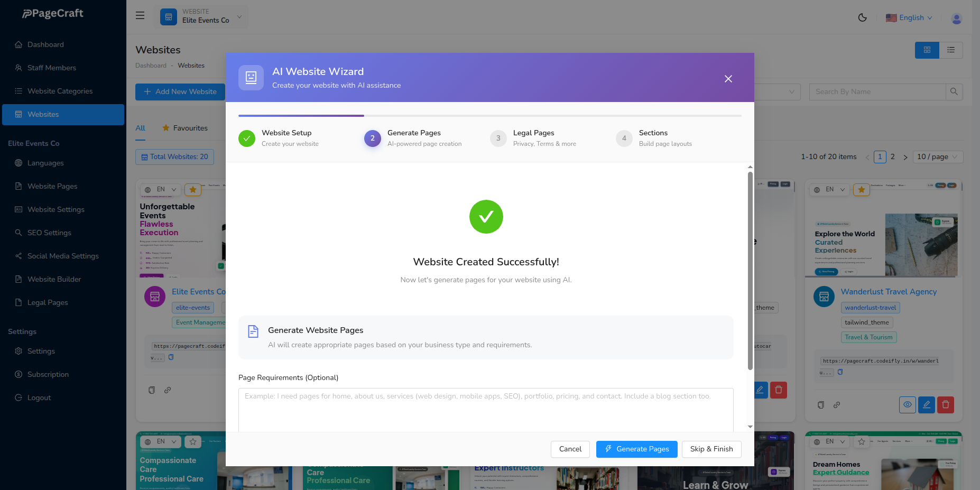Image resolution: width=980 pixels, height=490 pixels.
Task: Toggle the favourite star on Elite Events card
Action: coord(192,189)
